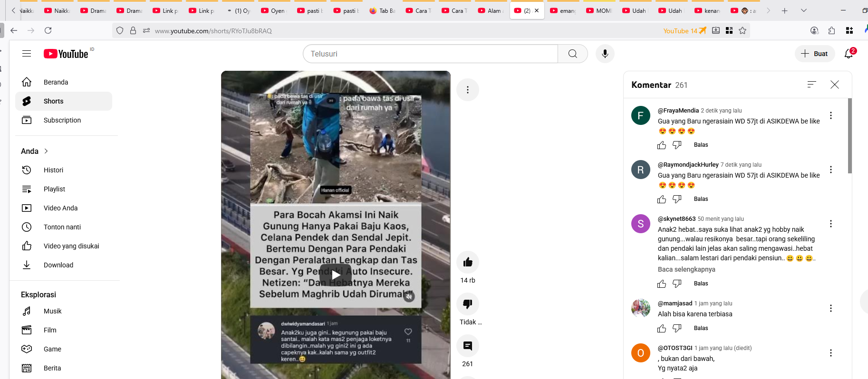Screen dimensions: 868x379
Task: Open @skynet8663's channel link
Action: pyautogui.click(x=676, y=219)
